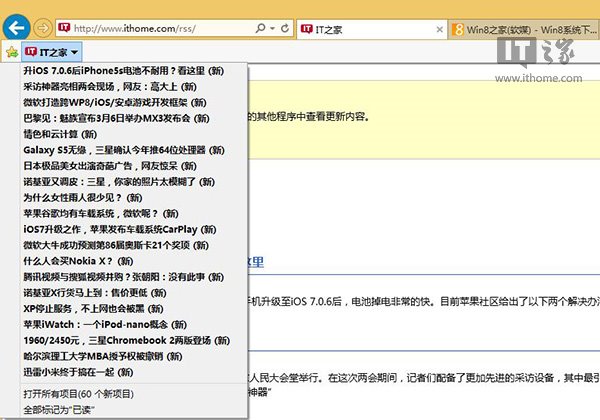Open feed item 迅雷小米终于搞在一起
Viewport: 600px width, 420px height.
[134, 372]
